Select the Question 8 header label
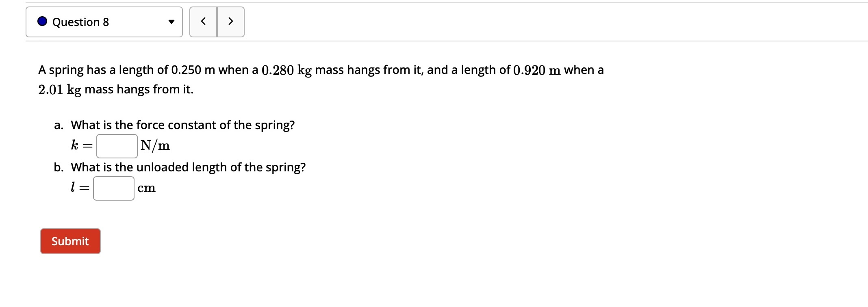The width and height of the screenshot is (868, 307). 80,22
